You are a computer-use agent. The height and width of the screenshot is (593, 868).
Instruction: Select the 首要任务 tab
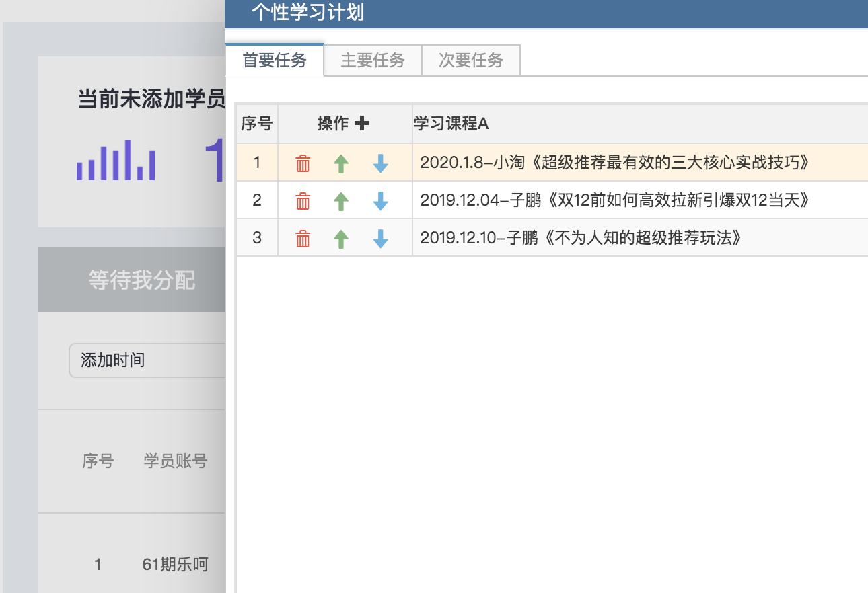pos(275,61)
